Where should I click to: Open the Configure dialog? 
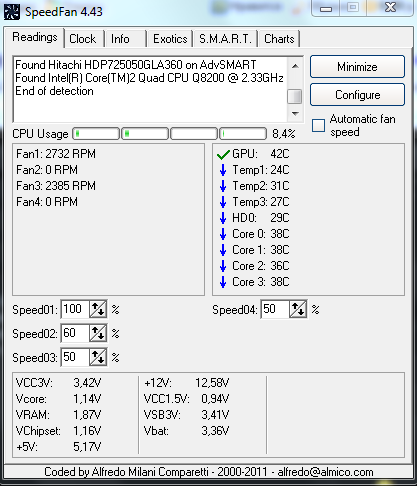(357, 95)
